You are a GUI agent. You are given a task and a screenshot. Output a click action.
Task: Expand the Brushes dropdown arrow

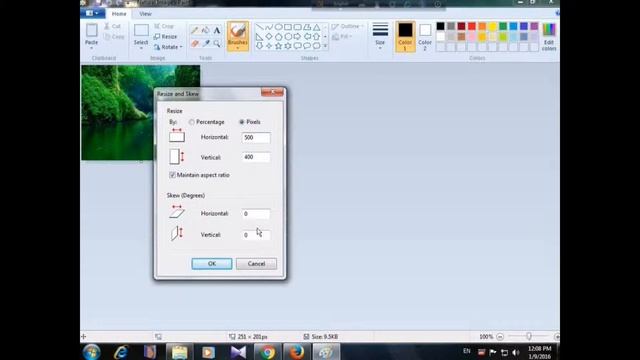click(x=238, y=48)
